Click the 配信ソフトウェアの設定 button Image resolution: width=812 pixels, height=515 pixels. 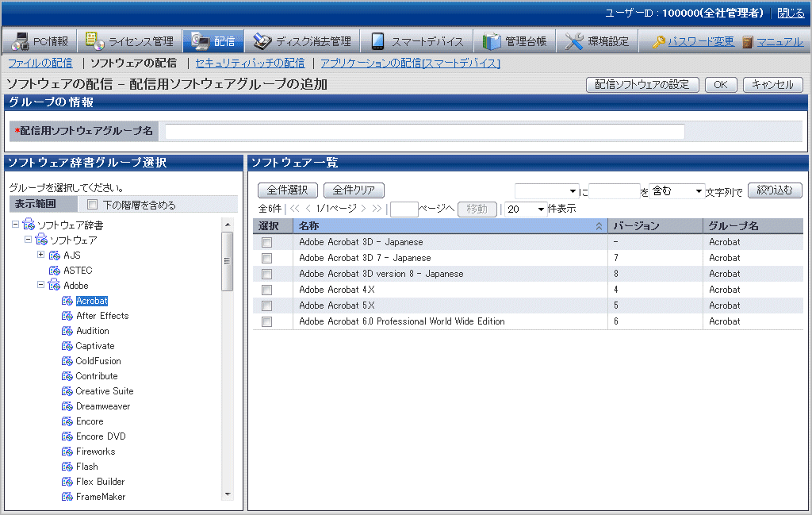click(x=642, y=84)
